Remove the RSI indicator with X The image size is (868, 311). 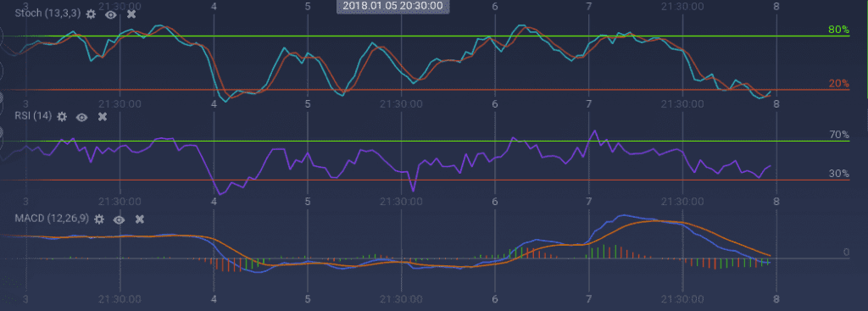coord(102,117)
